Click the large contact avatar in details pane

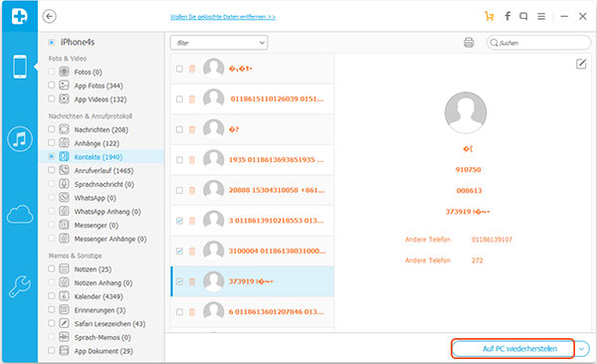(x=466, y=112)
